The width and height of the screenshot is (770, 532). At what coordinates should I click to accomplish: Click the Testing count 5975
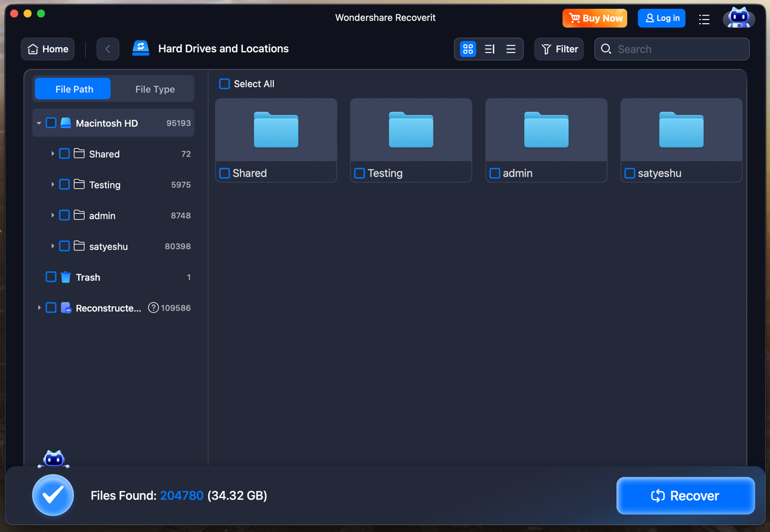[181, 184]
